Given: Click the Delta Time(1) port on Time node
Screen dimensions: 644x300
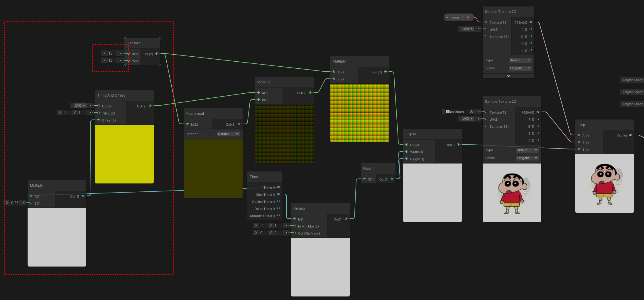Looking at the screenshot, I should click(278, 208).
